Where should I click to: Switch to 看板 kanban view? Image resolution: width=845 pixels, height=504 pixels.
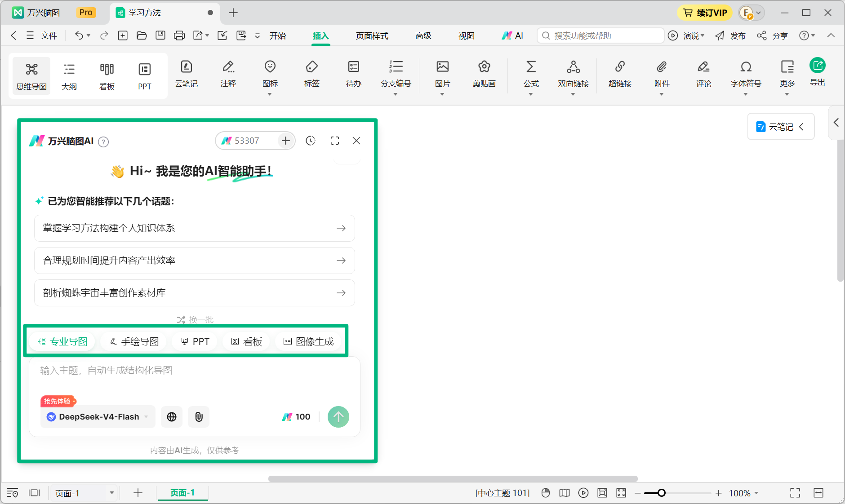click(107, 76)
